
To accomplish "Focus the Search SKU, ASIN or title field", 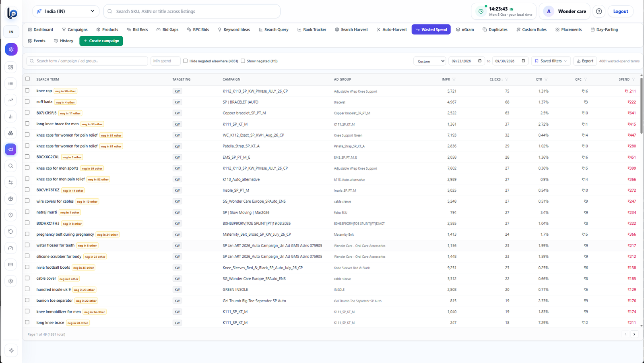I will click(x=192, y=11).
